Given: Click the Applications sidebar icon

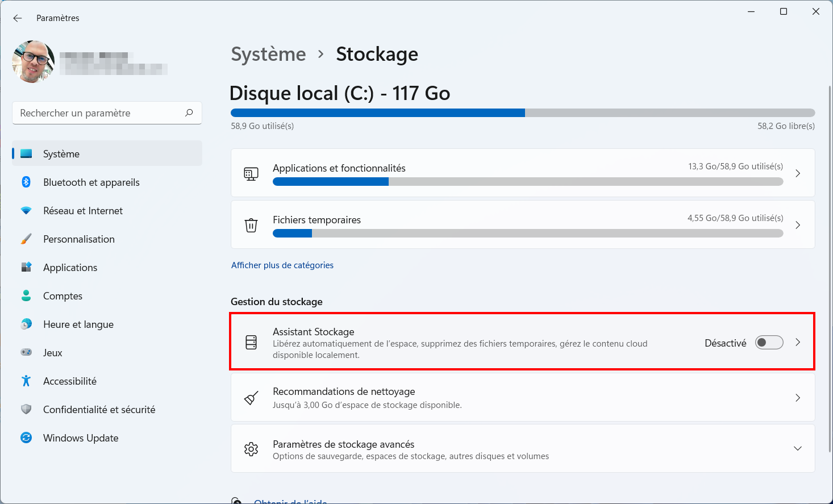Looking at the screenshot, I should click(x=26, y=267).
